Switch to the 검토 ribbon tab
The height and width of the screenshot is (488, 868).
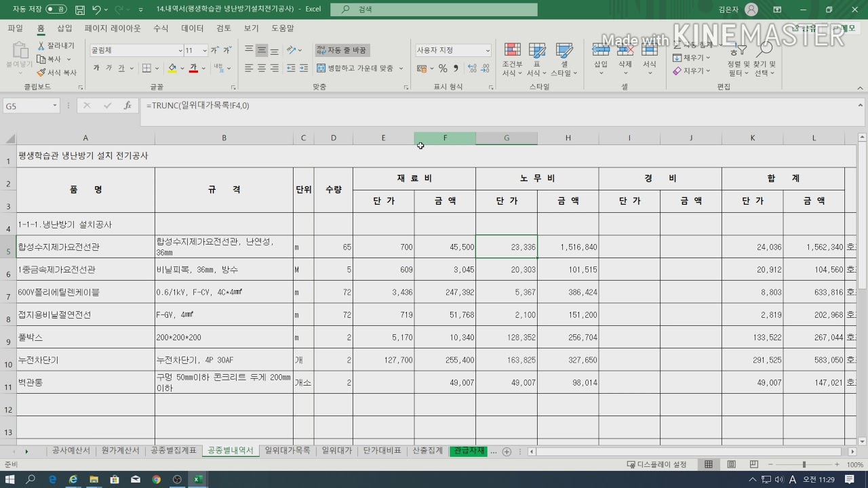pos(224,28)
